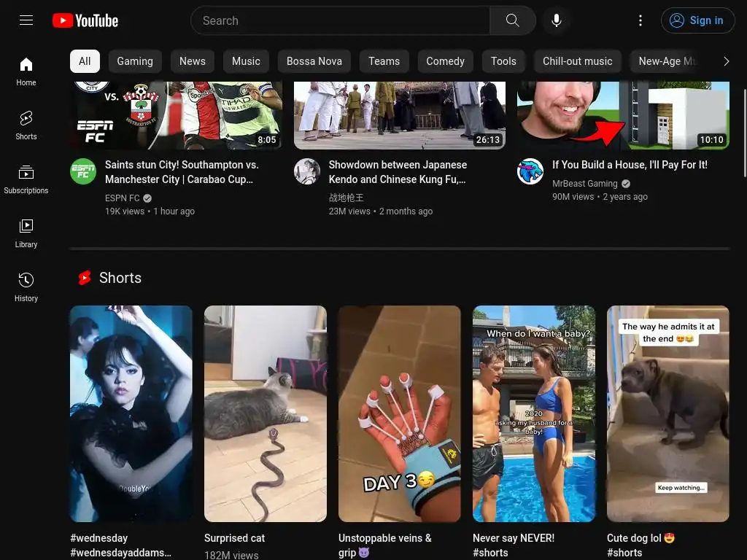This screenshot has width=747, height=560.
Task: Select the News filter chip
Action: coord(193,61)
